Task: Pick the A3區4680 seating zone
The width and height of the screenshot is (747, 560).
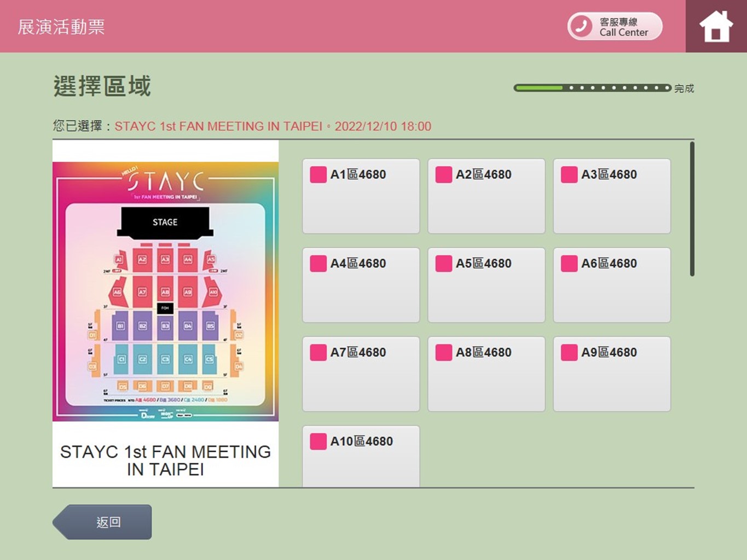Action: 611,196
